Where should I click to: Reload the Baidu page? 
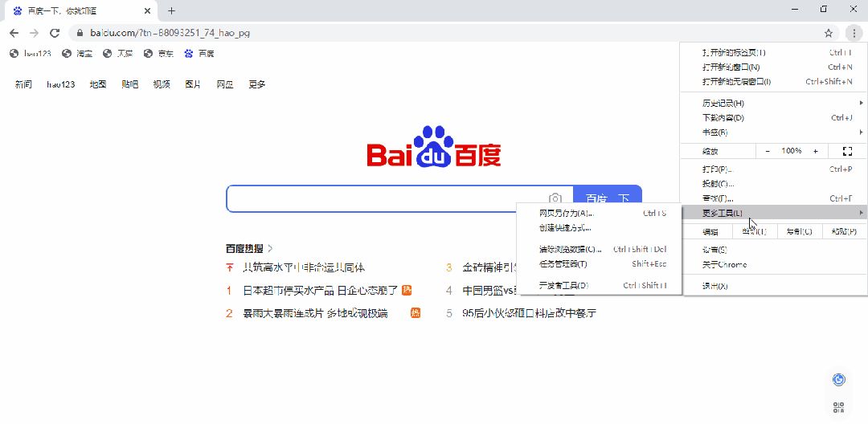(x=55, y=33)
